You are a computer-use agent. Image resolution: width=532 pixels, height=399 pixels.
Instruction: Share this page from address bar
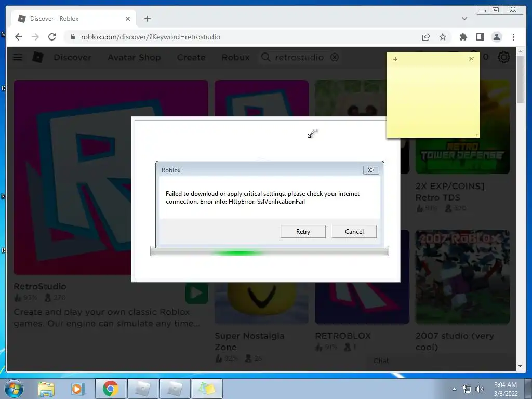tap(426, 37)
